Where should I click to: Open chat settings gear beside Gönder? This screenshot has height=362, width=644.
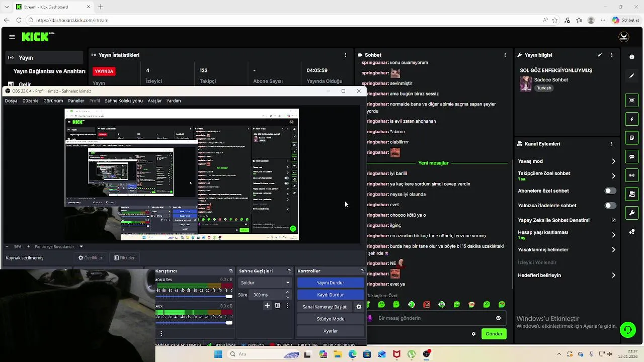point(473,334)
